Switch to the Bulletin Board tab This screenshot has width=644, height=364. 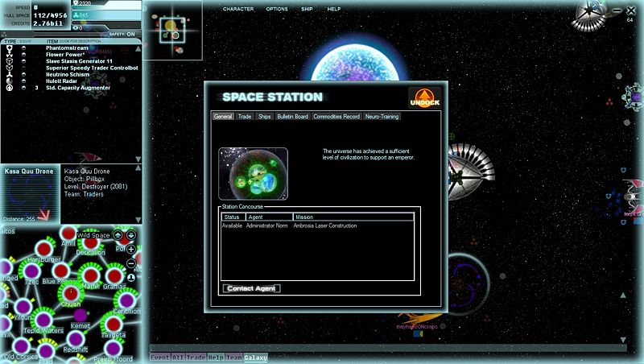click(292, 117)
